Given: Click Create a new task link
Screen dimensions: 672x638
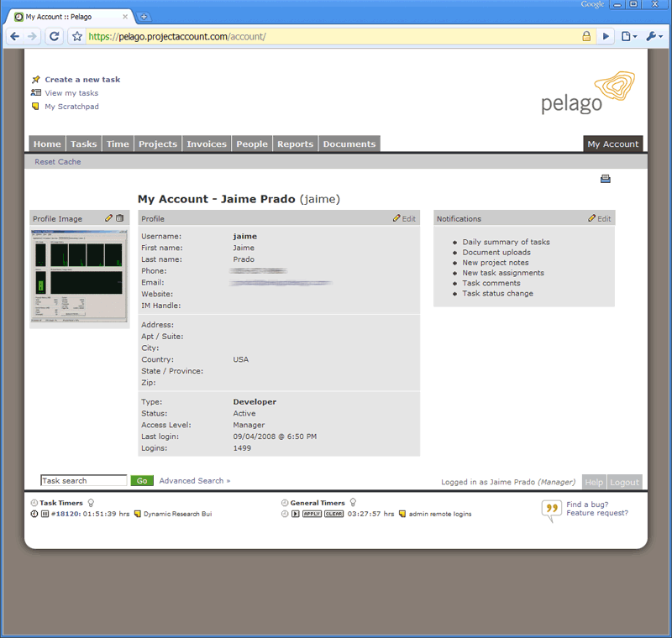Looking at the screenshot, I should click(82, 80).
